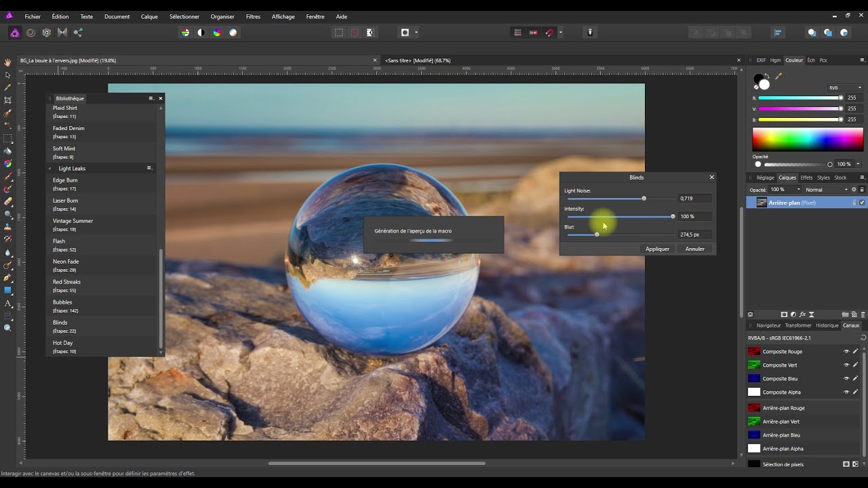Screen dimensions: 868x488
Task: Click the Light Noise value field 0,719
Action: 694,199
